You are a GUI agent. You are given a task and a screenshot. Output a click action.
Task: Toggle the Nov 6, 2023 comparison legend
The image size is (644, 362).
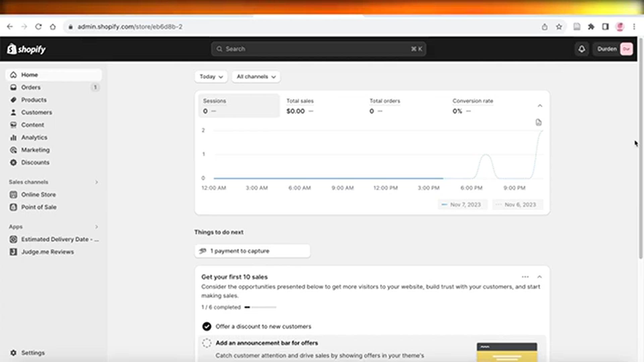click(518, 204)
